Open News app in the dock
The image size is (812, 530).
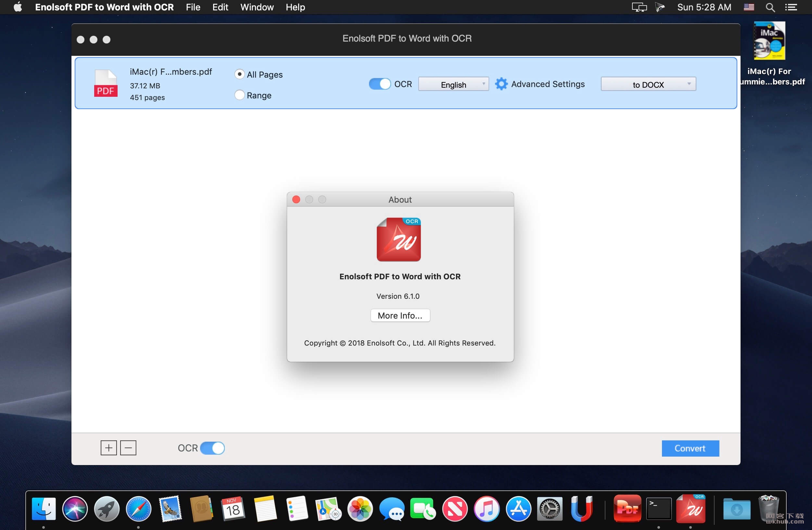(x=455, y=509)
